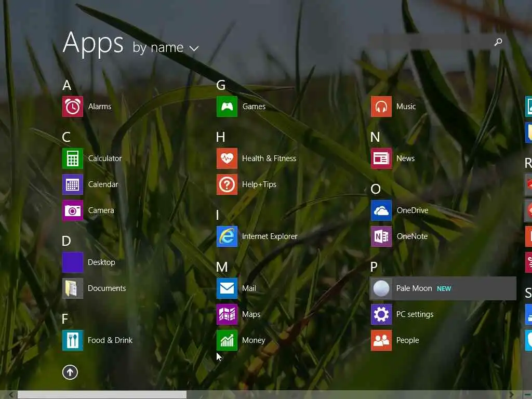The width and height of the screenshot is (532, 399).
Task: Select the letter I group header
Action: (218, 215)
